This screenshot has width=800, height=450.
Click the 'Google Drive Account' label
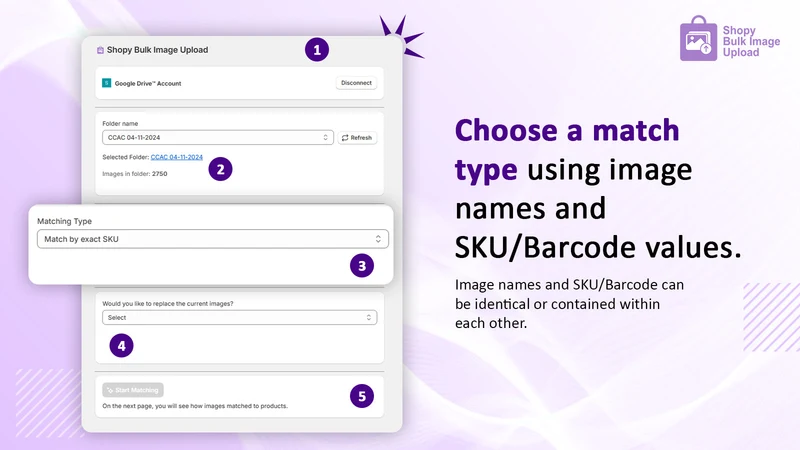[148, 83]
